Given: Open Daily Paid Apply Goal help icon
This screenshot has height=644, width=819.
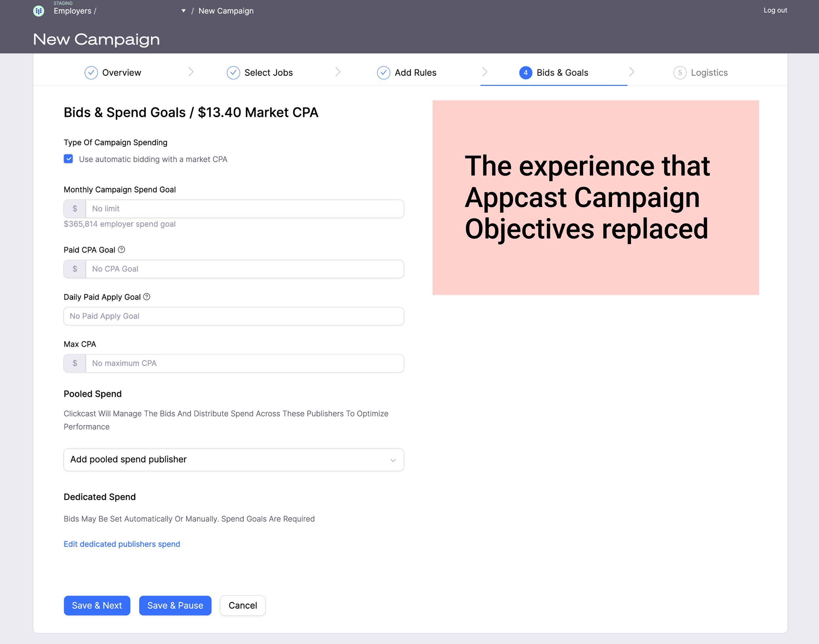Looking at the screenshot, I should [147, 297].
